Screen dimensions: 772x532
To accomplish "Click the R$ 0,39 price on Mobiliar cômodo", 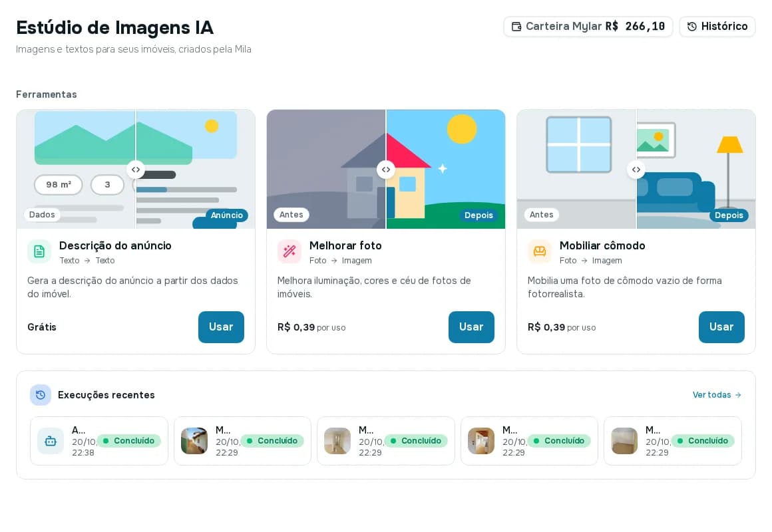I will (546, 327).
